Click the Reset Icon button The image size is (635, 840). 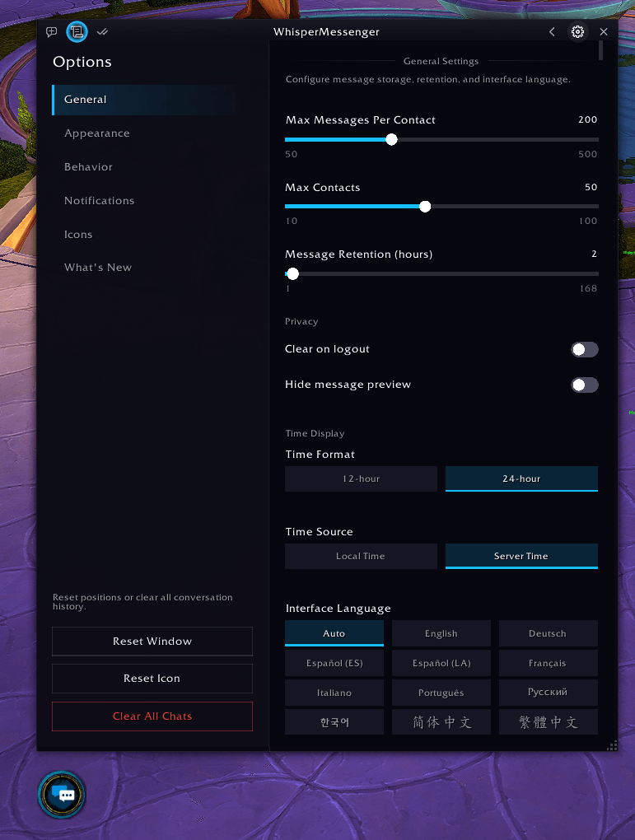[152, 679]
